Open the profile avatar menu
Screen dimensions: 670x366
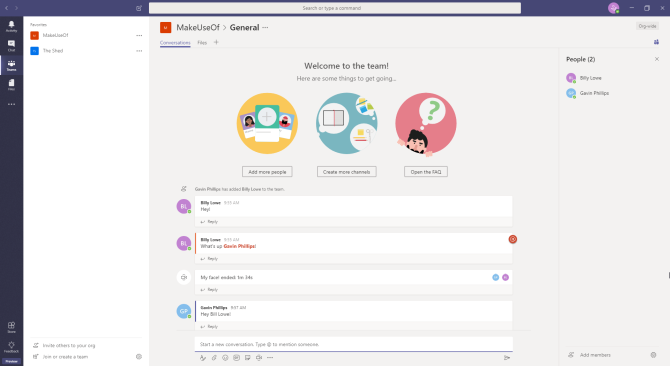pos(614,8)
